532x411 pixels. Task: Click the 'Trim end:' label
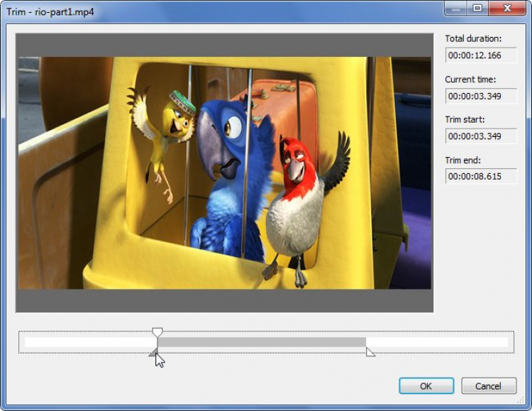(x=462, y=160)
